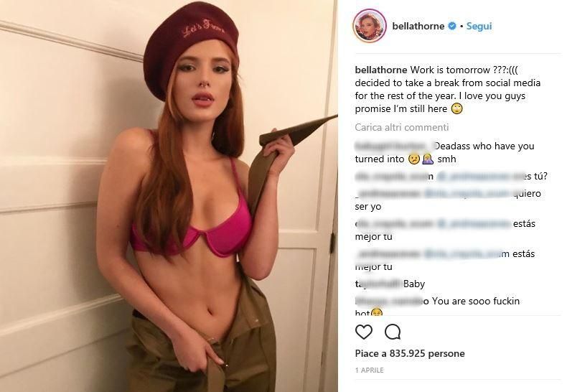The height and width of the screenshot is (392, 567).
Task: Click the confused face emoji in the first comment
Action: tap(413, 159)
